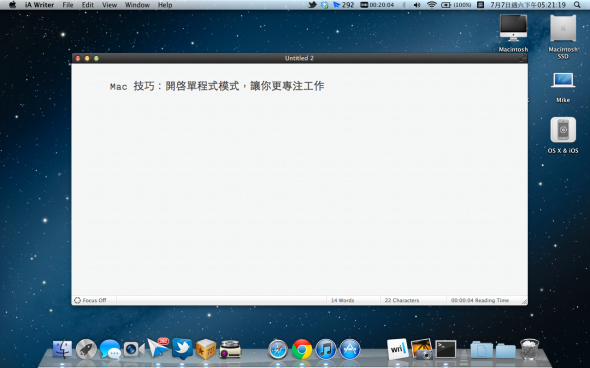The width and height of the screenshot is (590, 368).
Task: Minimize the Untitled 2 window
Action: pyautogui.click(x=87, y=58)
